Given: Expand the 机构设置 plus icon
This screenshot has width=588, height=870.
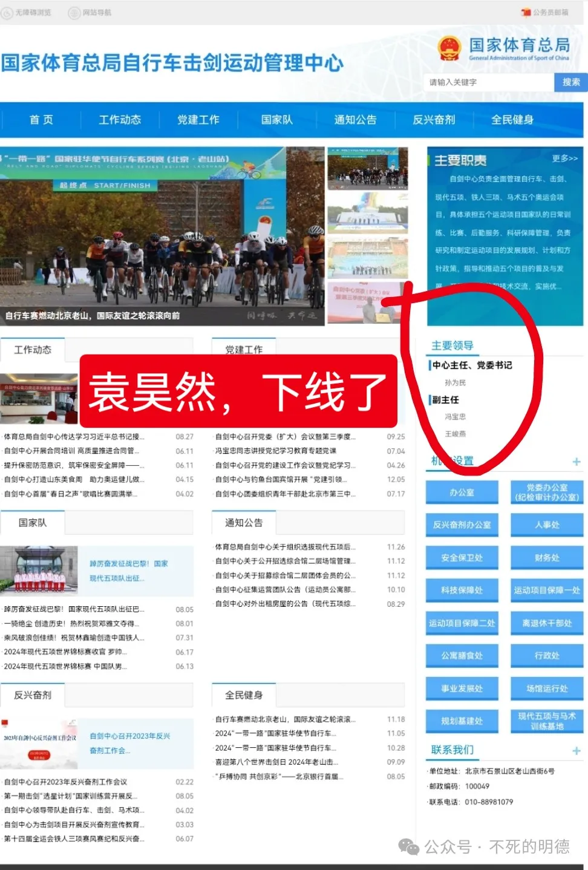Looking at the screenshot, I should [x=576, y=462].
